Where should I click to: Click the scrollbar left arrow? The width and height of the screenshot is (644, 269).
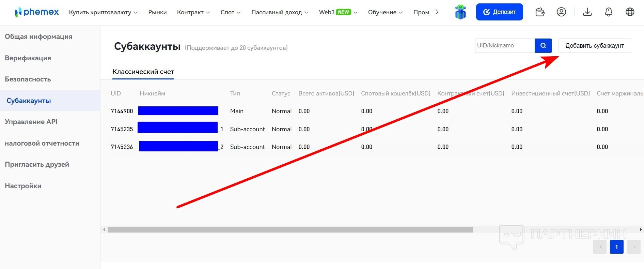pos(104,230)
